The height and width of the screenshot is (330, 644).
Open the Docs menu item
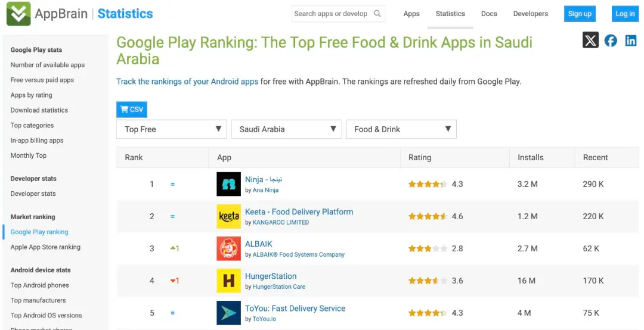[489, 14]
